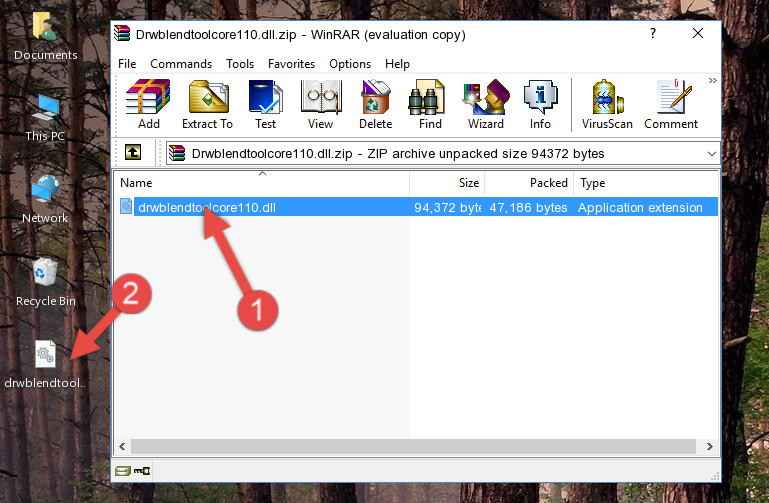Image resolution: width=769 pixels, height=503 pixels.
Task: Select the This PC desktop icon
Action: pos(45,118)
